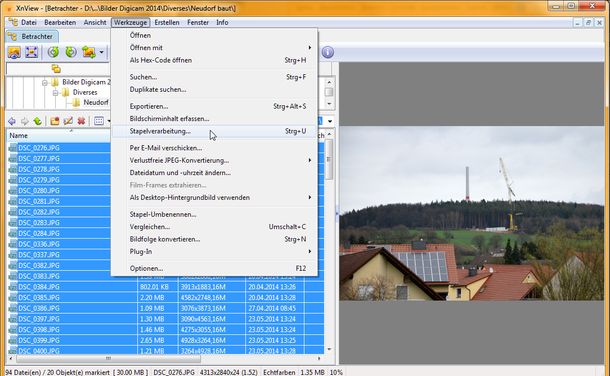
Task: Rotate image left with green arrow icon
Action: [53, 52]
